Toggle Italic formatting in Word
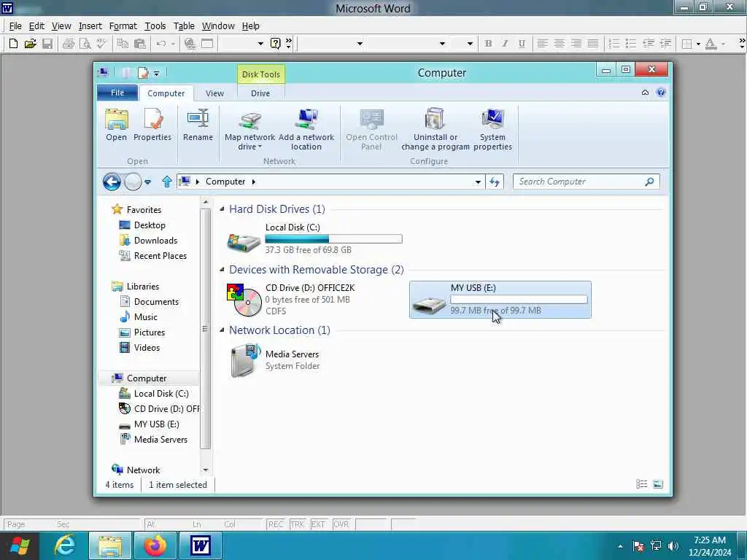 [x=505, y=44]
